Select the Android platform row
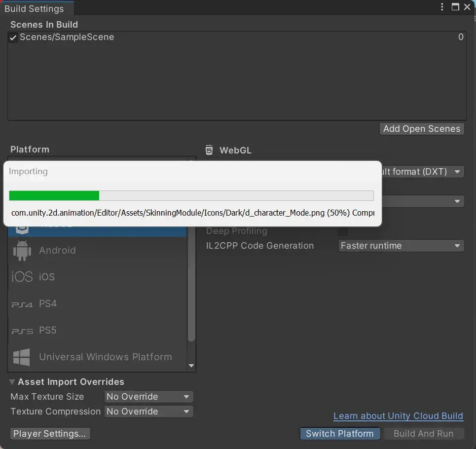 click(x=98, y=251)
